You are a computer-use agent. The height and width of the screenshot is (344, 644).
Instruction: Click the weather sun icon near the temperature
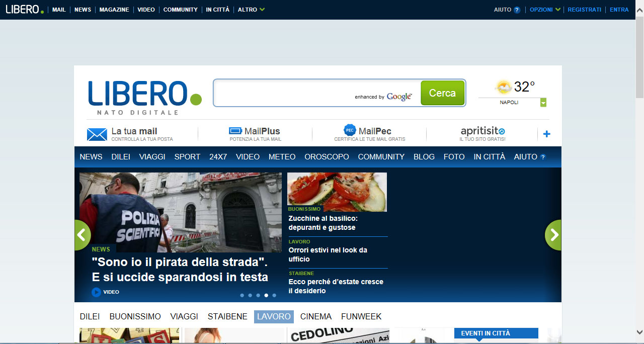(503, 87)
